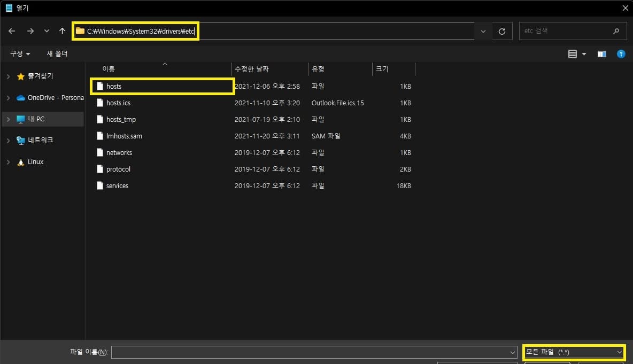This screenshot has height=364, width=633.
Task: Go up one folder level
Action: click(61, 31)
